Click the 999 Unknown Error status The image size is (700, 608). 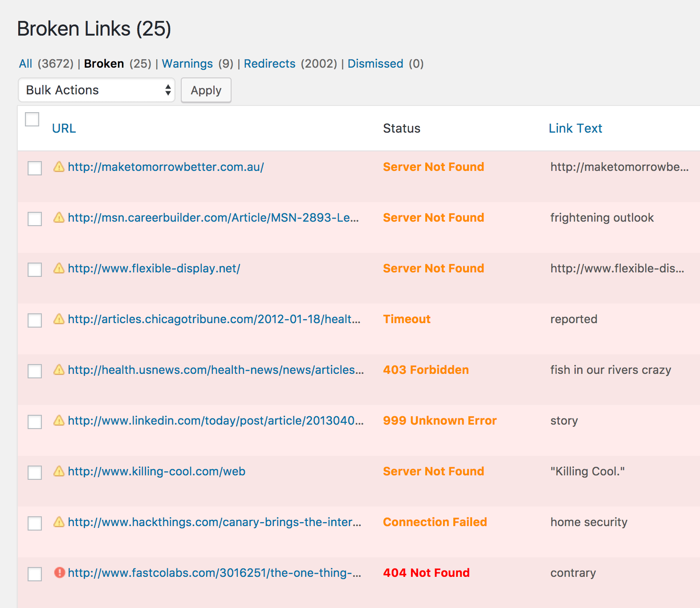[440, 421]
